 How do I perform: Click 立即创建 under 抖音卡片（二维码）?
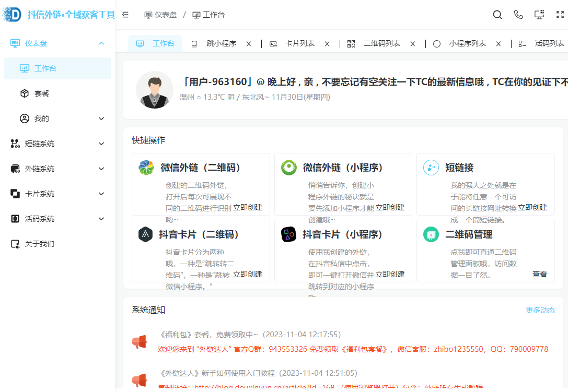point(247,275)
